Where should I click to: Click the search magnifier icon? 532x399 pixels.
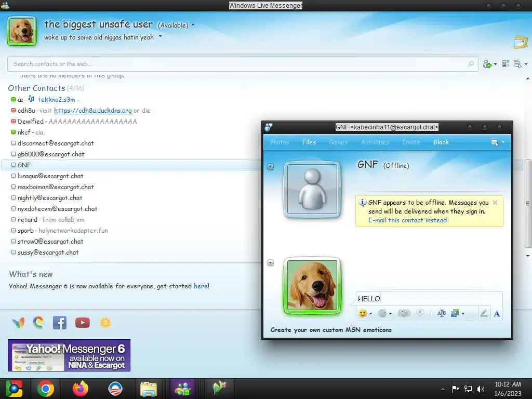pyautogui.click(x=471, y=64)
